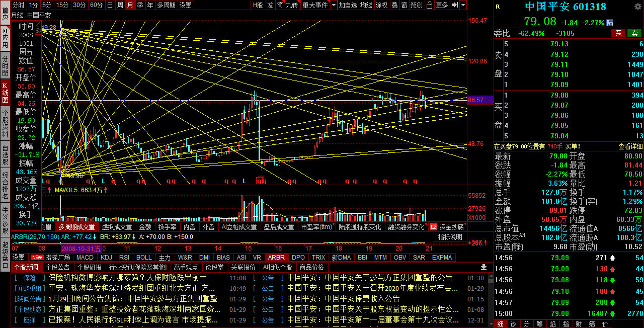Select the 60分 period tab
The height and width of the screenshot is (328, 644).
(x=96, y=5)
